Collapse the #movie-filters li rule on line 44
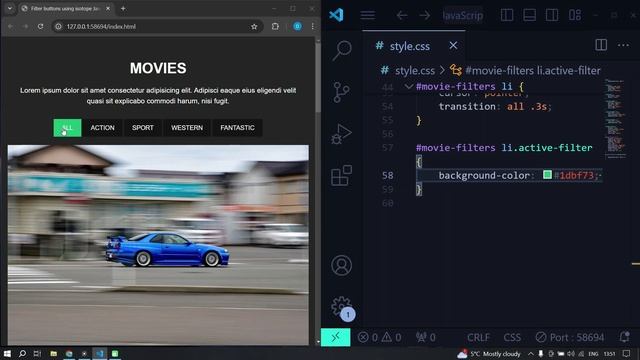The width and height of the screenshot is (640, 360). pos(409,86)
